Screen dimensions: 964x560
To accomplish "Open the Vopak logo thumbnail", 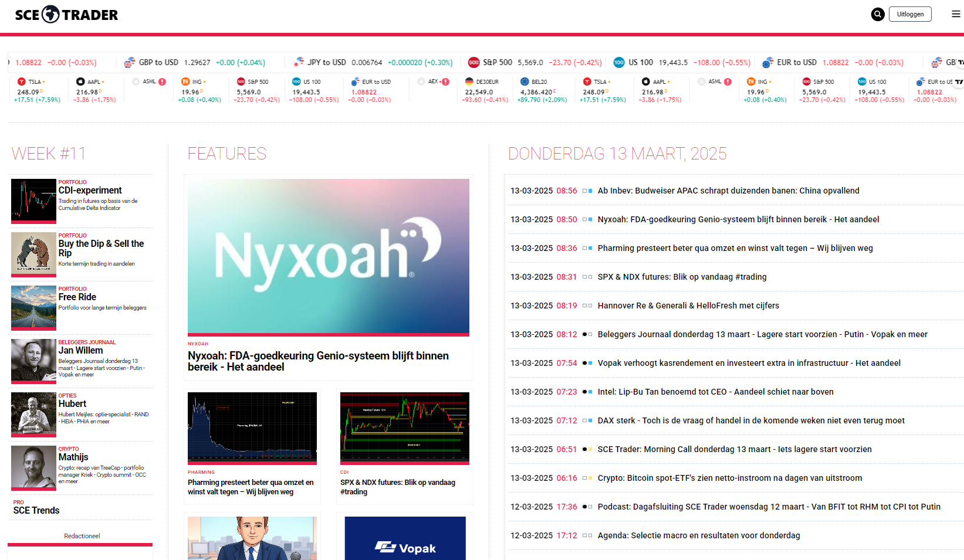I will 405,538.
